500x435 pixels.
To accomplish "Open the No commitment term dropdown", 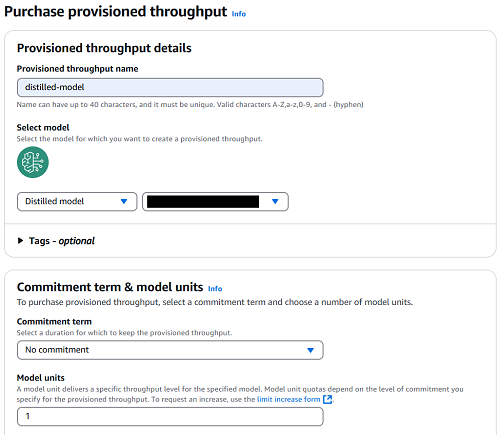I will [170, 350].
